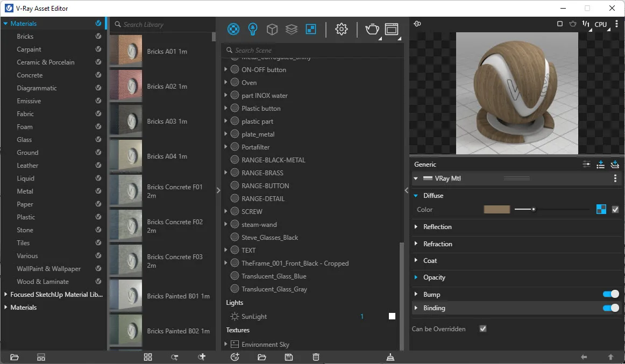The image size is (625, 364).
Task: Uncheck the Can be Overridden checkbox
Action: [x=483, y=329]
